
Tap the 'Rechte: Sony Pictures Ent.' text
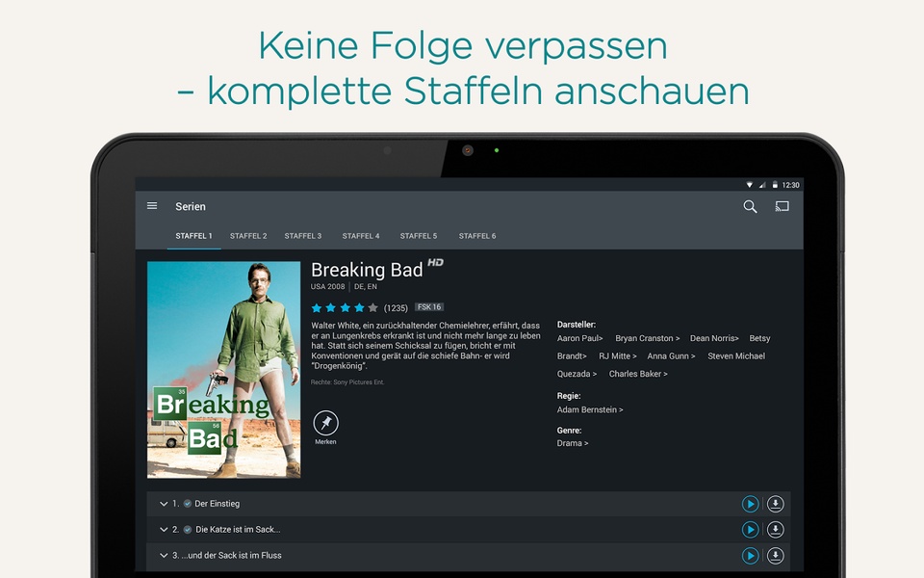[347, 382]
